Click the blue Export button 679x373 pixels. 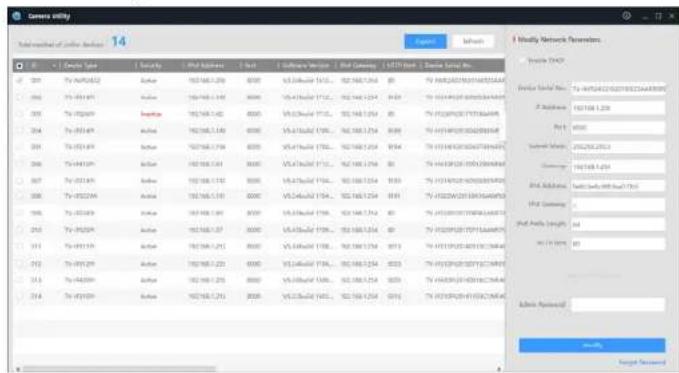tap(425, 42)
